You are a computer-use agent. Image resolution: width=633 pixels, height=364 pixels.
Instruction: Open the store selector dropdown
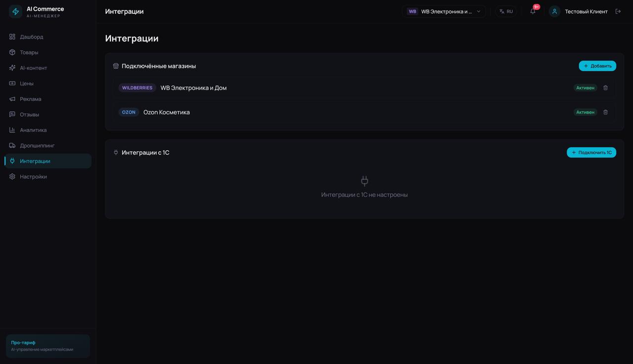[444, 11]
